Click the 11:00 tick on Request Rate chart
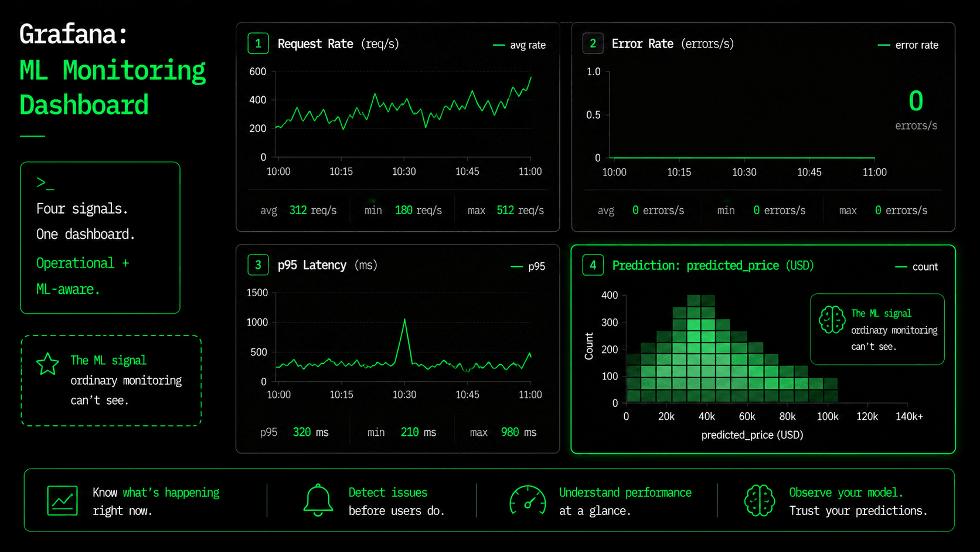Screen dimensions: 980x552 click(530, 171)
